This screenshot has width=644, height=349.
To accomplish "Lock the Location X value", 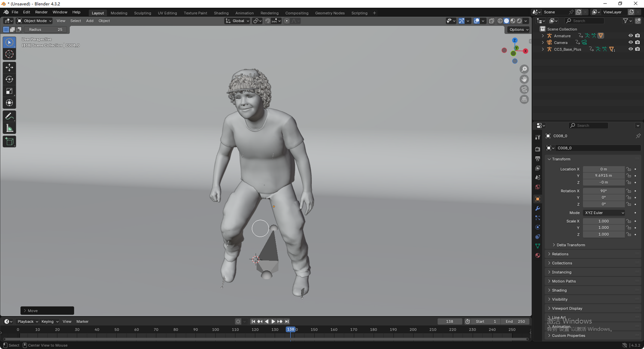I will tap(629, 169).
